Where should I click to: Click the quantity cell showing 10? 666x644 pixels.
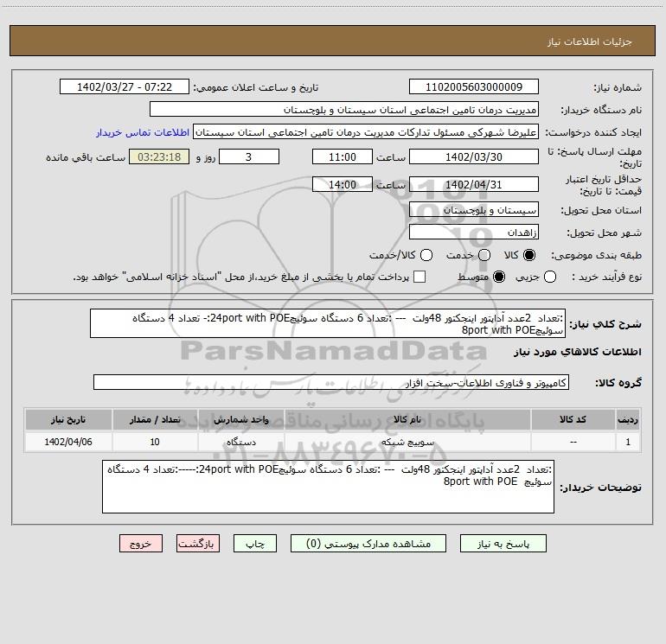[x=155, y=442]
